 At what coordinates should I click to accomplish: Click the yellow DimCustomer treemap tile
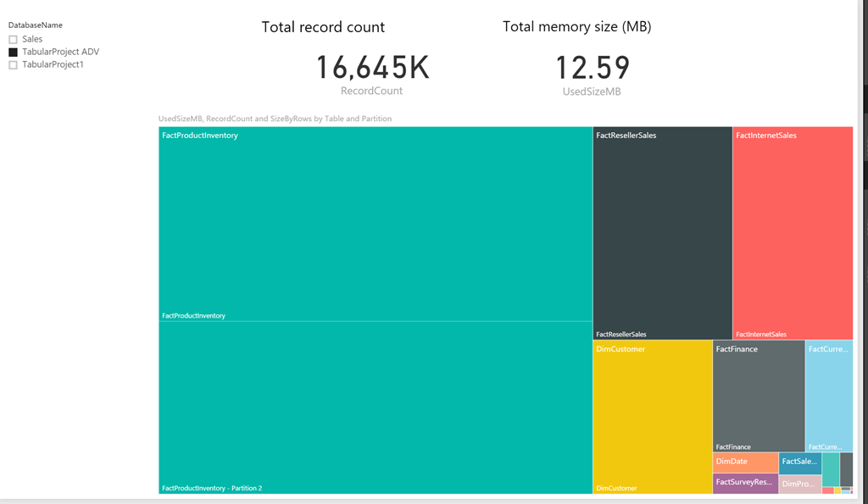(653, 417)
